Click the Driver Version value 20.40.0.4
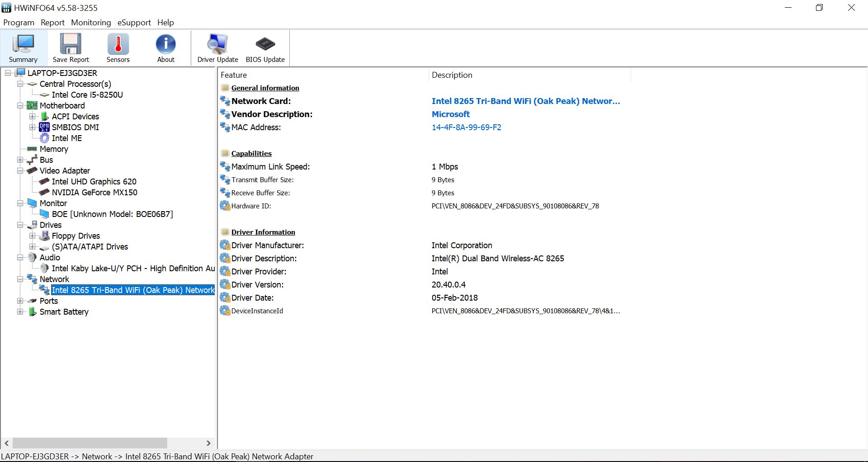This screenshot has width=868, height=462. point(448,285)
